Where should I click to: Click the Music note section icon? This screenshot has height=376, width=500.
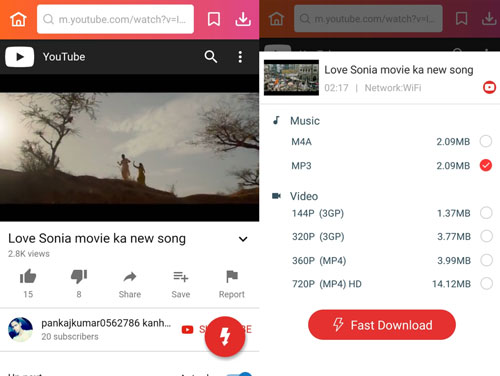276,120
